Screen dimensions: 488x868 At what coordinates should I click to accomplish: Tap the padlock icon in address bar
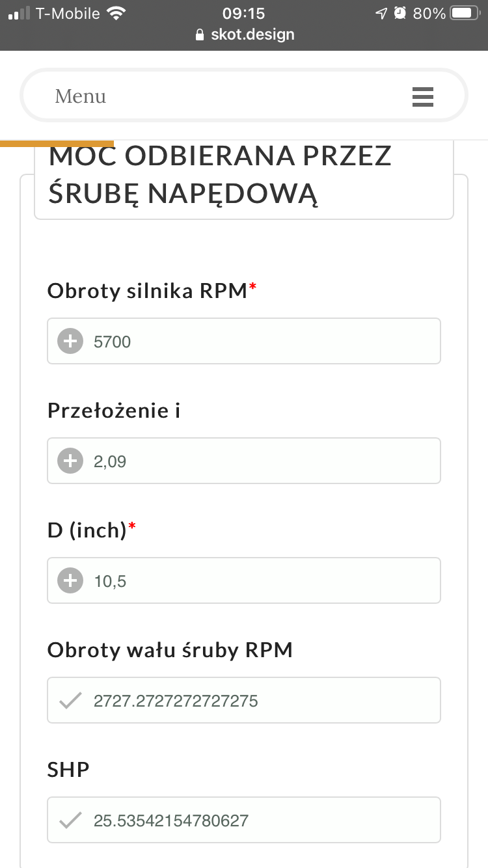coord(200,34)
